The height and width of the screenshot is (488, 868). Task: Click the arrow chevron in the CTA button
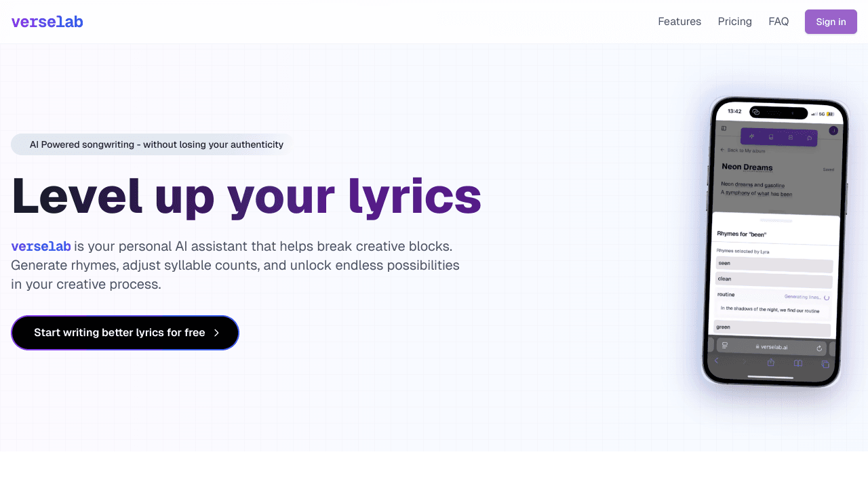216,333
